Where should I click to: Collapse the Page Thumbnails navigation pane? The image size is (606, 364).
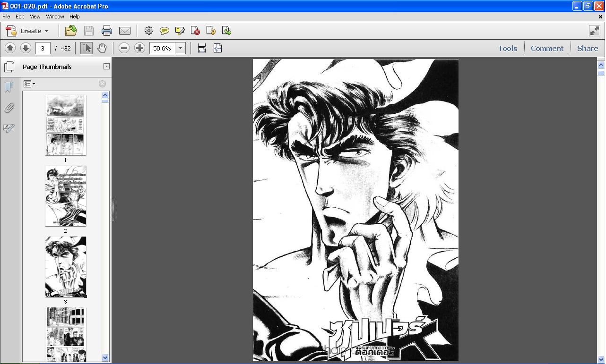[106, 67]
